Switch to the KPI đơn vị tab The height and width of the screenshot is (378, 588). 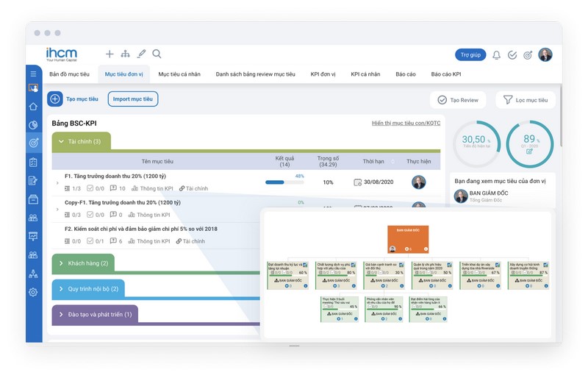coord(323,74)
